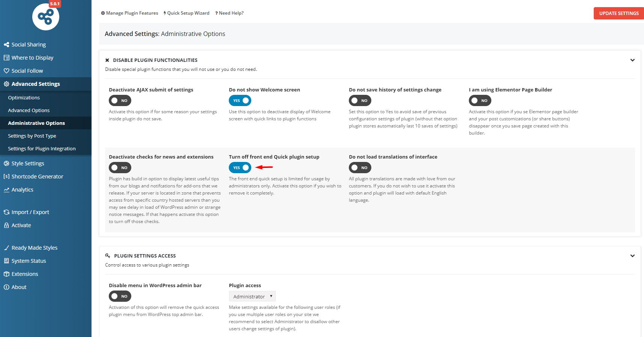Toggle Disable menu in WordPress admin bar

pyautogui.click(x=120, y=296)
